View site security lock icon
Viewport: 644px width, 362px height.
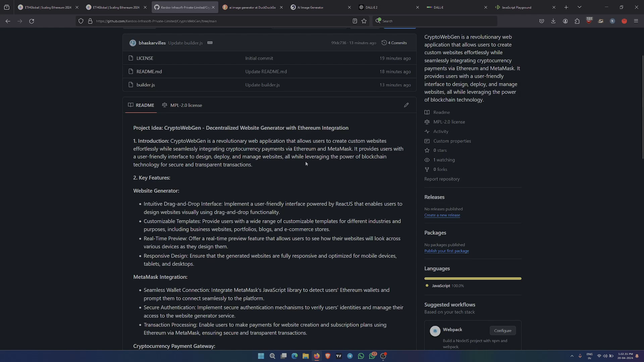click(x=90, y=21)
